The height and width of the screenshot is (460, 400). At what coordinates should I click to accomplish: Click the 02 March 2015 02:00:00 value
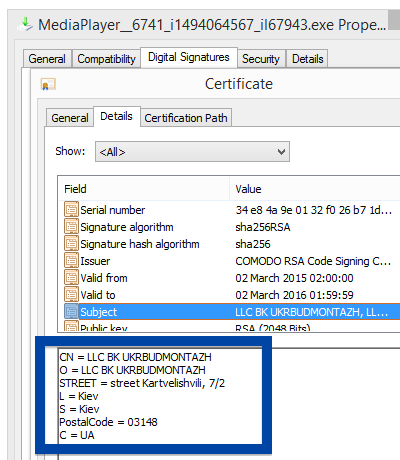(294, 278)
